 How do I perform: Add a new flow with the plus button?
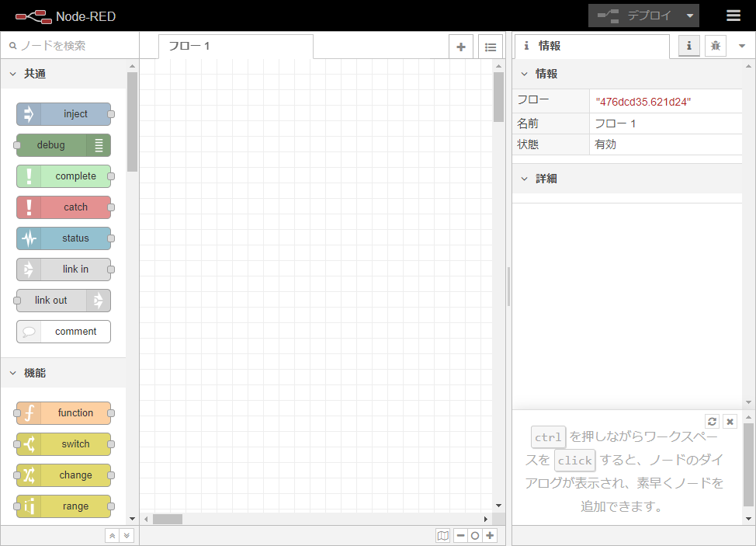point(460,46)
